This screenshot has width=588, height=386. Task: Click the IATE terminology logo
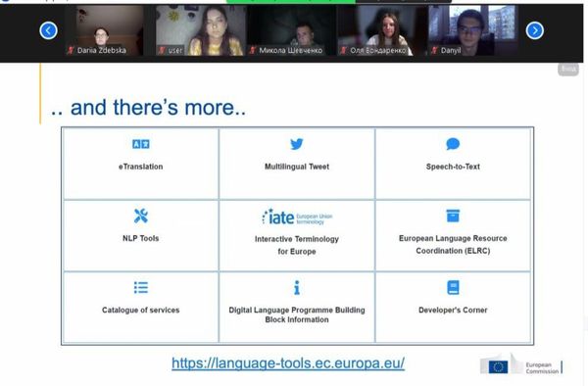click(297, 217)
